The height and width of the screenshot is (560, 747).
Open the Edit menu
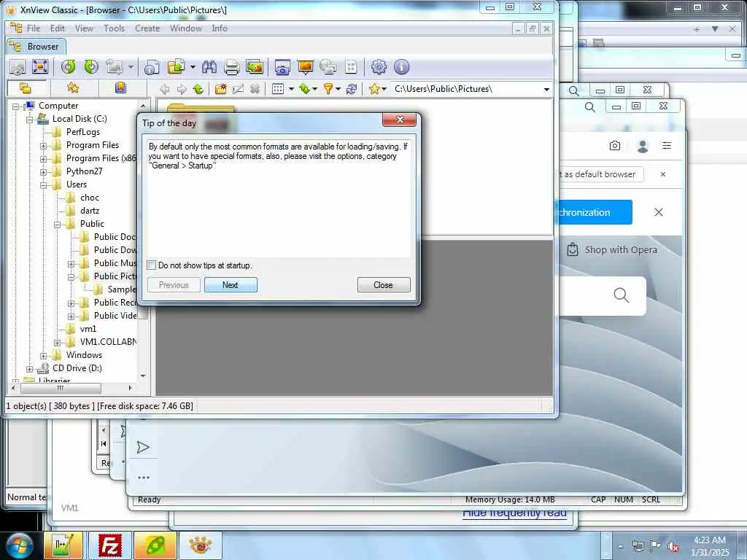[x=57, y=28]
